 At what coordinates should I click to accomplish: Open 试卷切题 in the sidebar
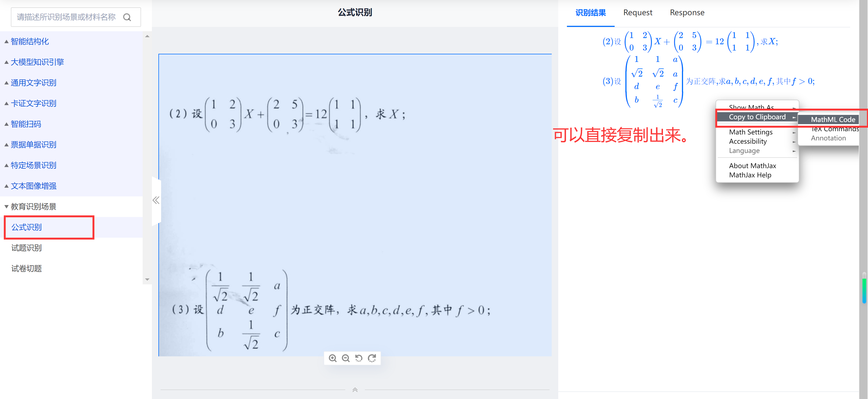(x=27, y=268)
